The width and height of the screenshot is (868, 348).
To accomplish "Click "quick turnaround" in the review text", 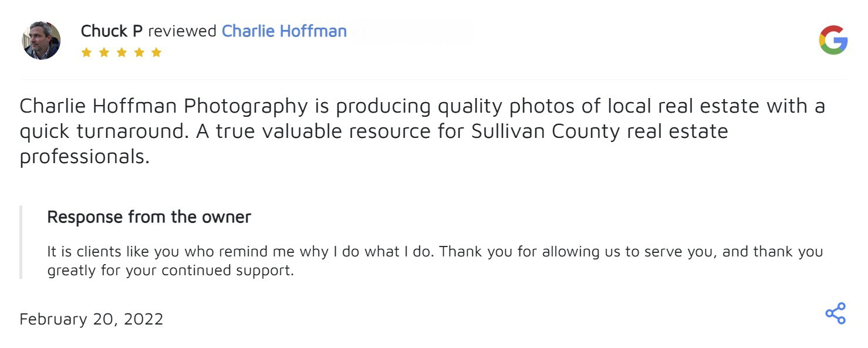I will pyautogui.click(x=100, y=131).
